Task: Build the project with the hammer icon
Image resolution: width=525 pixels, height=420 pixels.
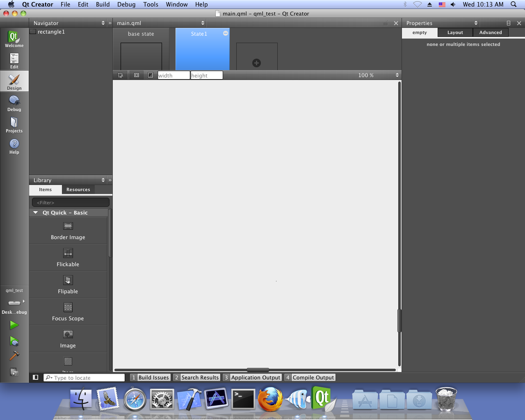Action: [x=14, y=356]
